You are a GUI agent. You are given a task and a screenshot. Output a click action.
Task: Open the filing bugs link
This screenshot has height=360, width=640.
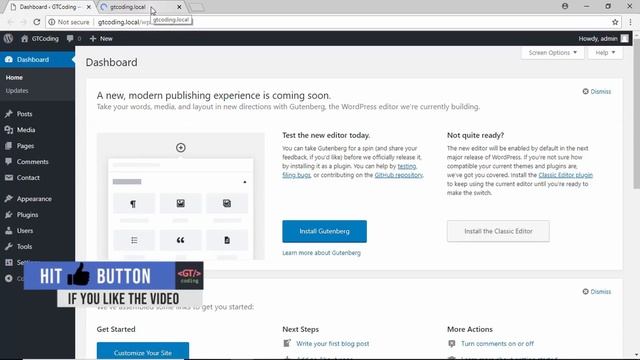coord(296,175)
